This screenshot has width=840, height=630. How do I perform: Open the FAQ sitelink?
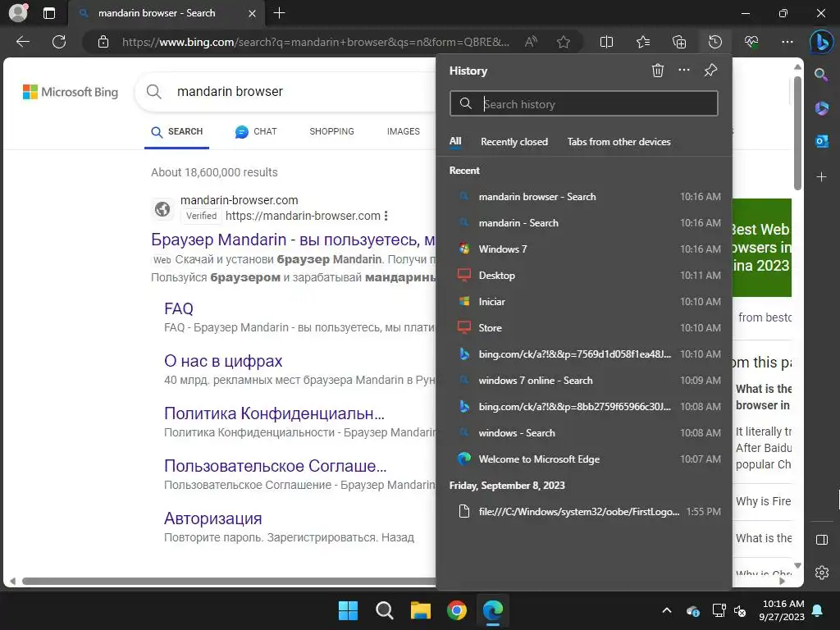pos(178,309)
